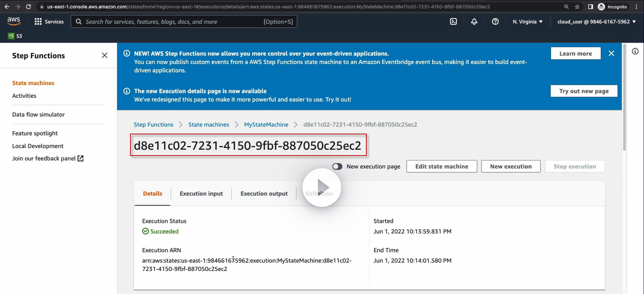644x294 pixels.
Task: Click the execution ID page heading
Action: [x=247, y=146]
